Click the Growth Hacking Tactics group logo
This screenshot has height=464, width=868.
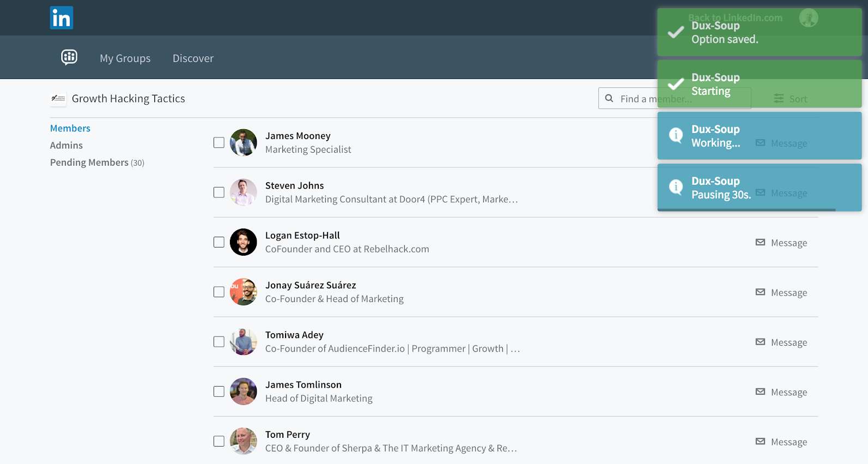(58, 98)
